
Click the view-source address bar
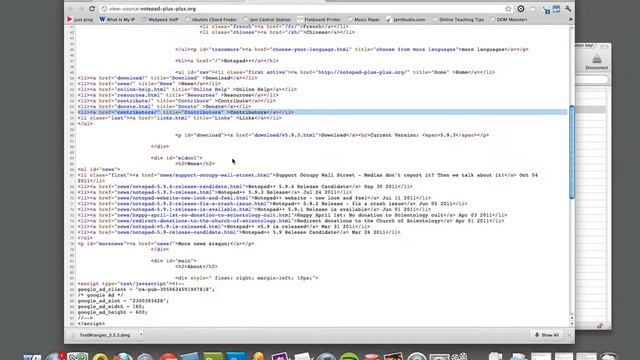point(302,9)
